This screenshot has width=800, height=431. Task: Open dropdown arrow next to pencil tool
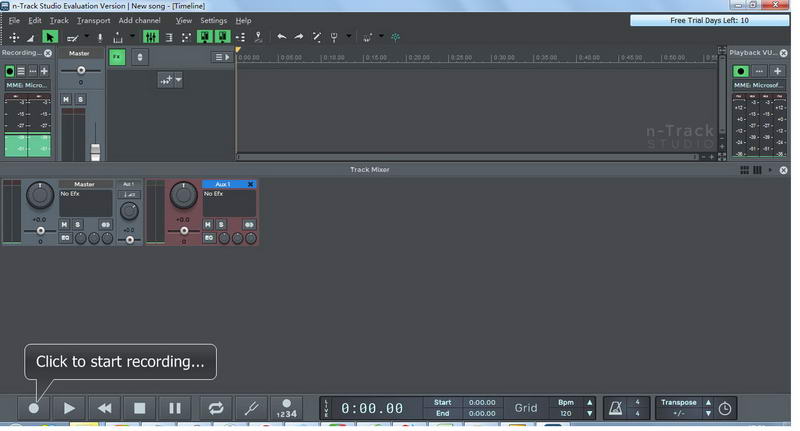87,36
